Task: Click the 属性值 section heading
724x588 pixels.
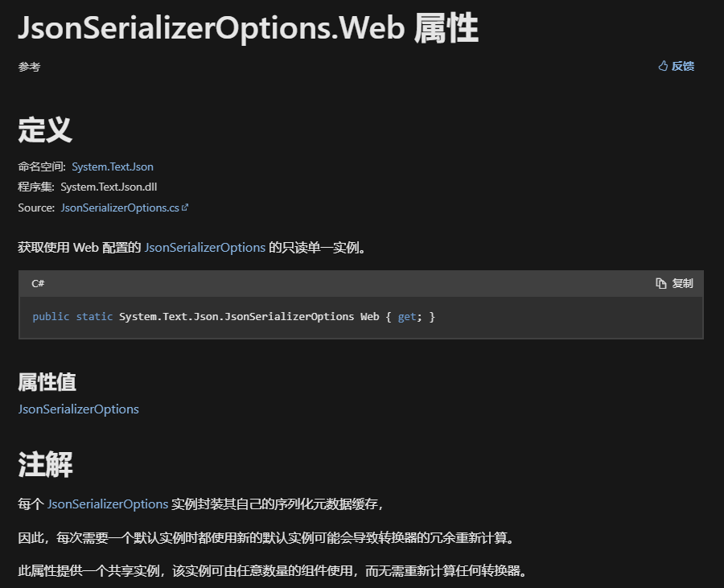Action: coord(47,382)
